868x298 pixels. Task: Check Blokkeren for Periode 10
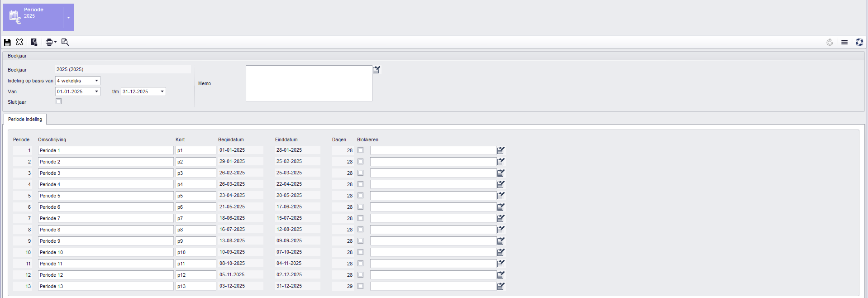click(x=360, y=252)
